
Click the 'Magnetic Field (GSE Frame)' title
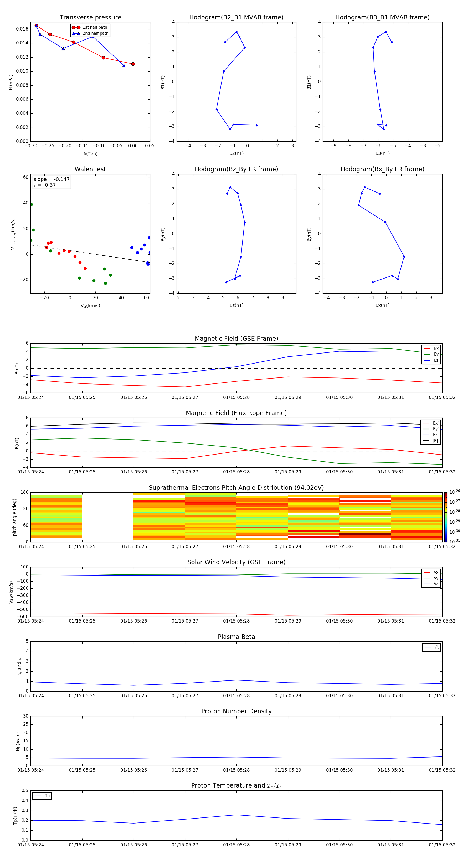pos(236,339)
